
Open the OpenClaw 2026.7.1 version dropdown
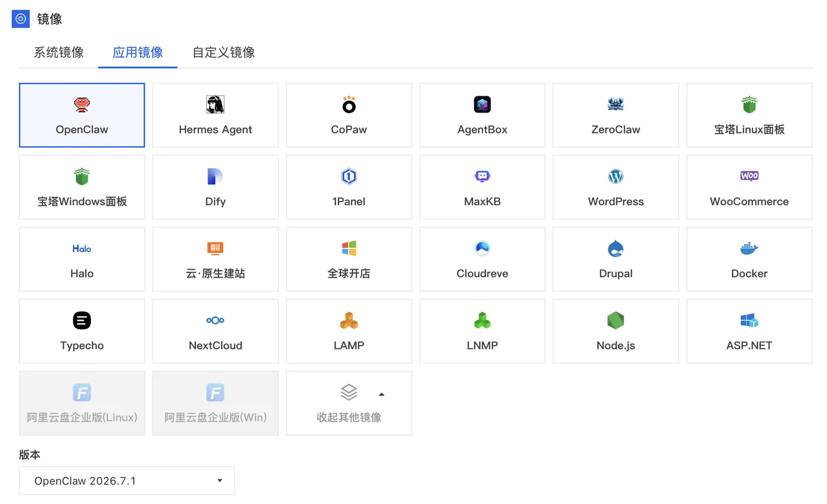(x=127, y=480)
